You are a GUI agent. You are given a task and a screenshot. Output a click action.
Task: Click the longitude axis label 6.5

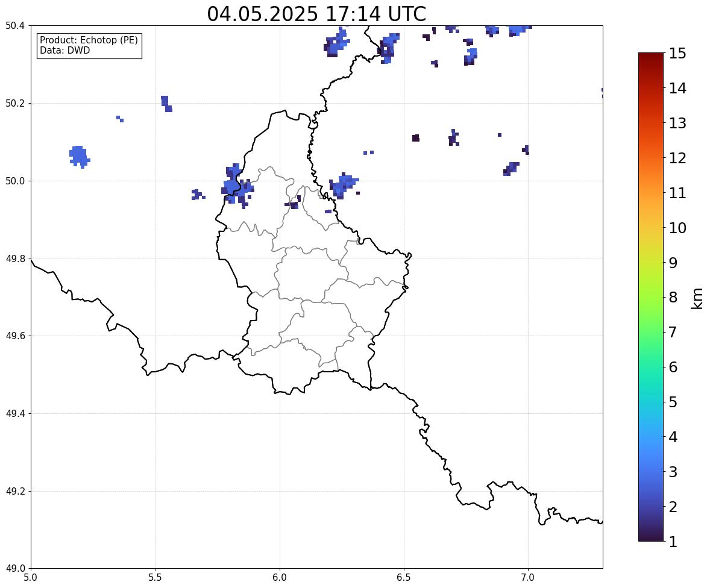[404, 578]
